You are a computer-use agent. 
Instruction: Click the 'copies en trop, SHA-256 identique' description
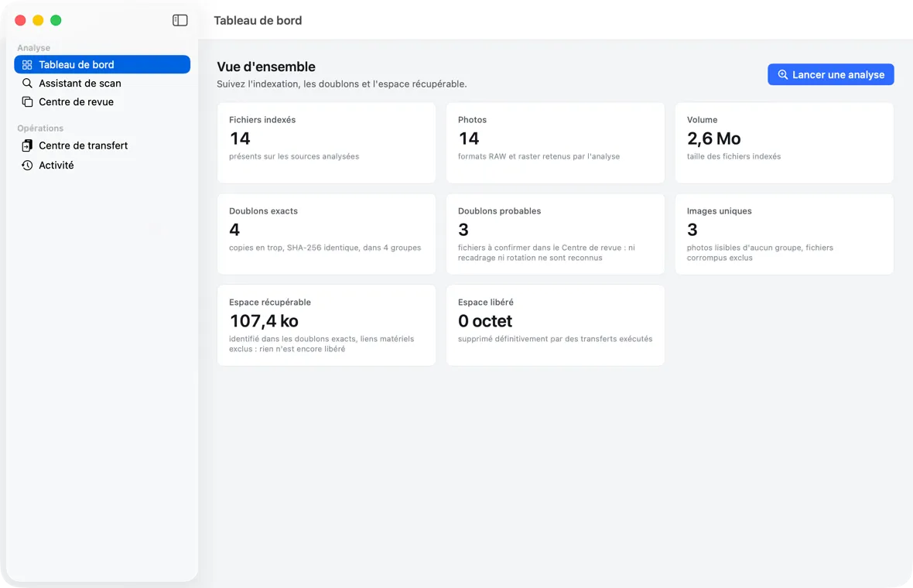coord(325,248)
